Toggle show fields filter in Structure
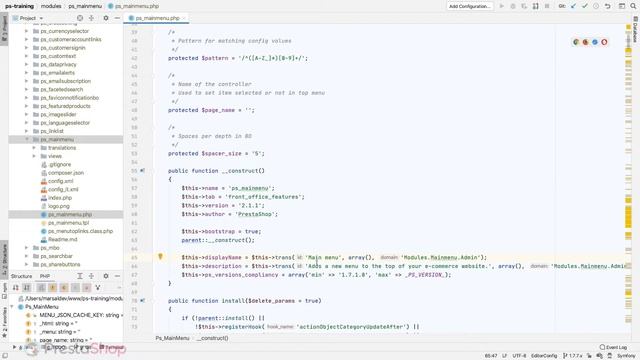The width and height of the screenshot is (640, 360). [x=53, y=288]
